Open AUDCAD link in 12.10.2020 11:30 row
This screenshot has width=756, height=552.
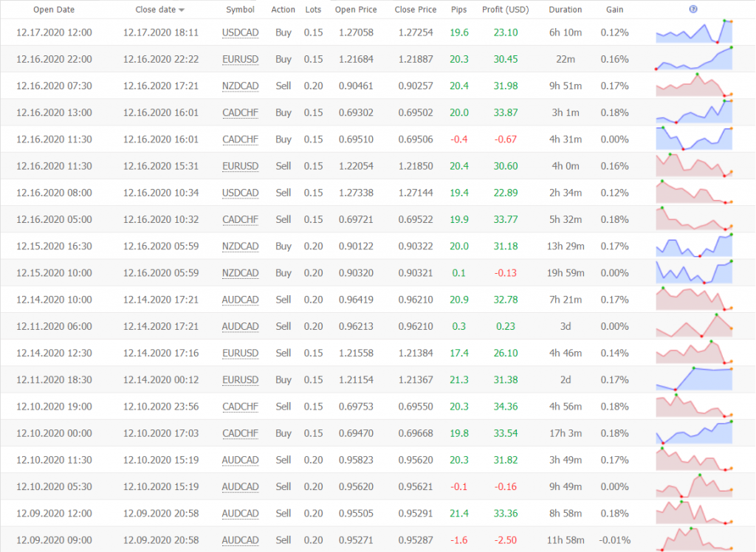coord(240,460)
